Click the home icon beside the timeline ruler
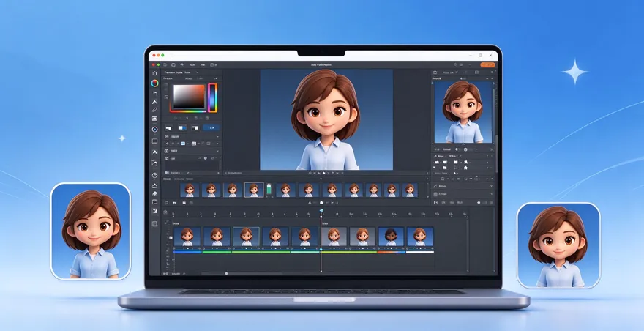Image resolution: width=644 pixels, height=331 pixels. 165,212
